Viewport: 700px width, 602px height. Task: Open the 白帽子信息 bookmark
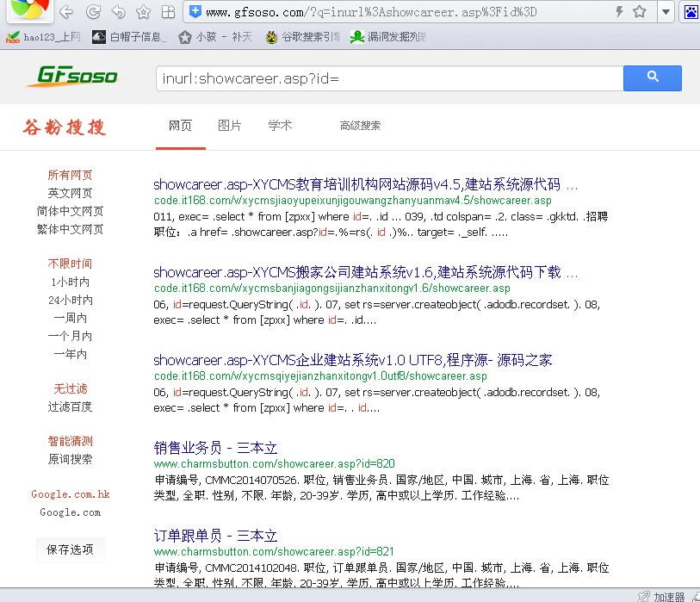[129, 37]
